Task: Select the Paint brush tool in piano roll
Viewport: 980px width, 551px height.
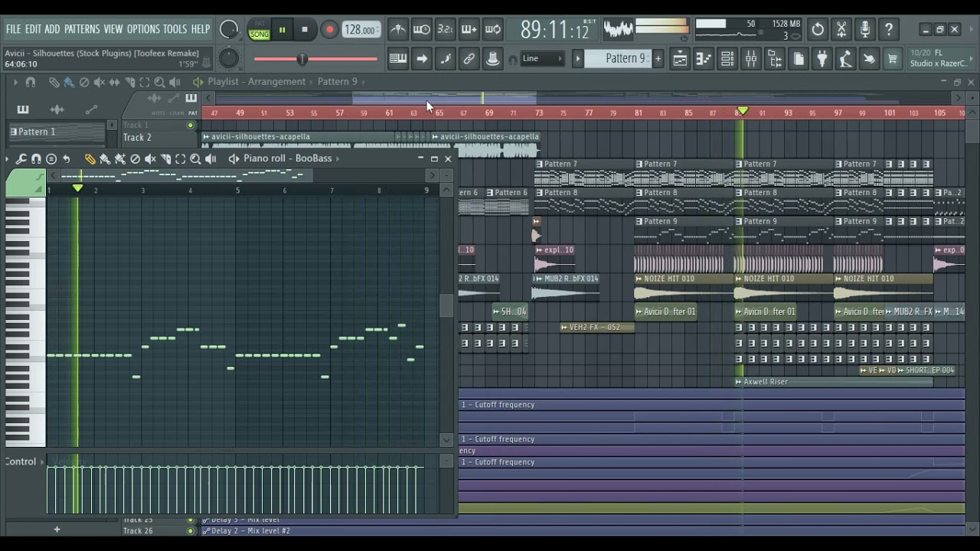Action: point(105,158)
